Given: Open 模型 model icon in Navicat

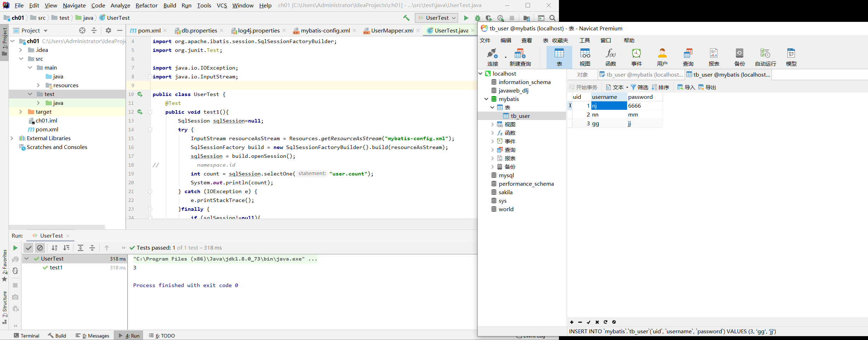Looking at the screenshot, I should point(791,57).
